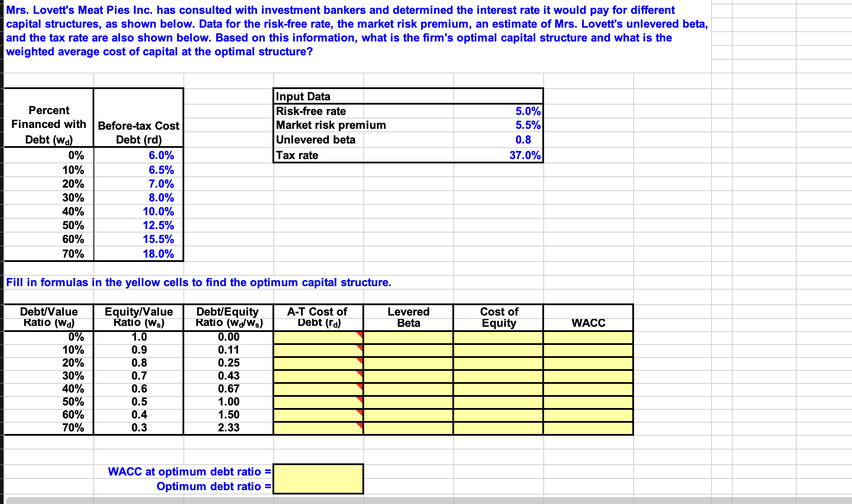Click the A-T Cost of Debt column header
This screenshot has width=852, height=504.
(x=317, y=317)
